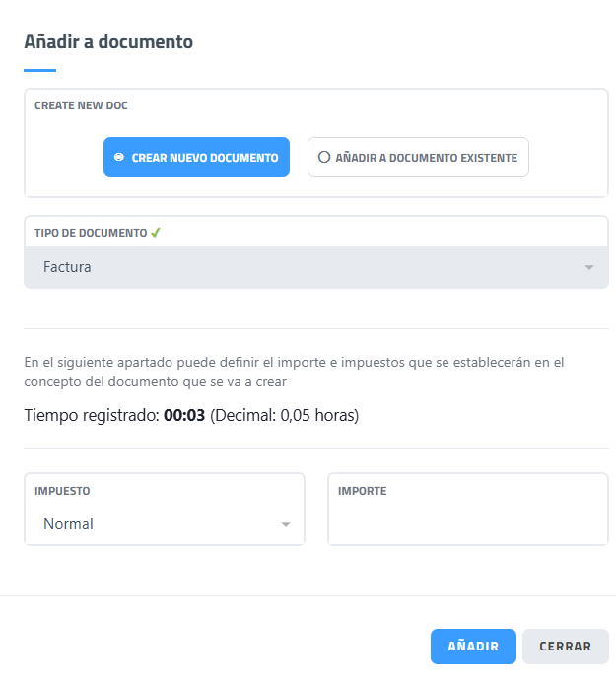
Task: Click the green checkmark beside 'Tipo de documento'
Action: (x=155, y=233)
